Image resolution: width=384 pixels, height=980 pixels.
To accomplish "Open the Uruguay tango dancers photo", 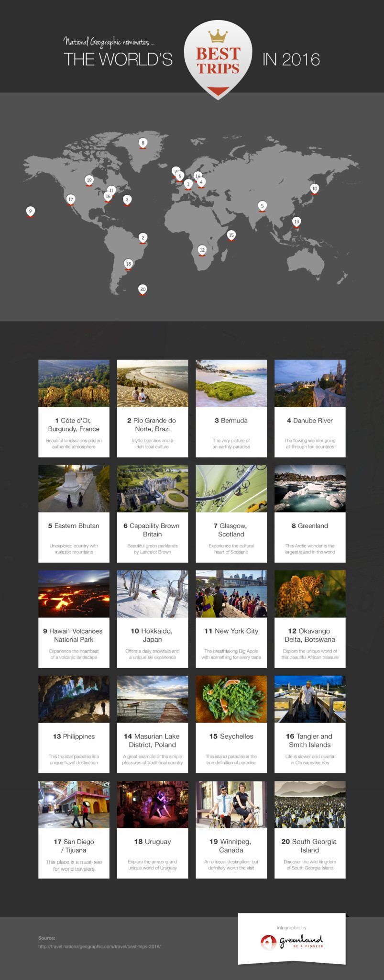I will coord(153,805).
